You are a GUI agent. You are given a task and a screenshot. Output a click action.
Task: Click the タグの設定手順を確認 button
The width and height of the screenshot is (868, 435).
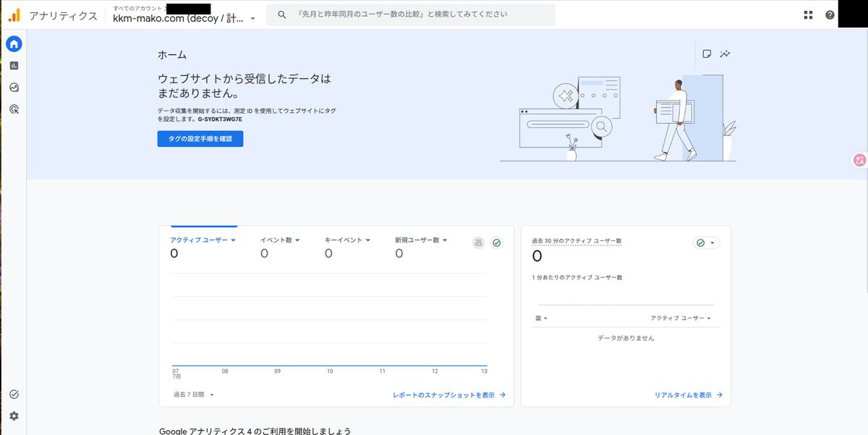point(200,139)
